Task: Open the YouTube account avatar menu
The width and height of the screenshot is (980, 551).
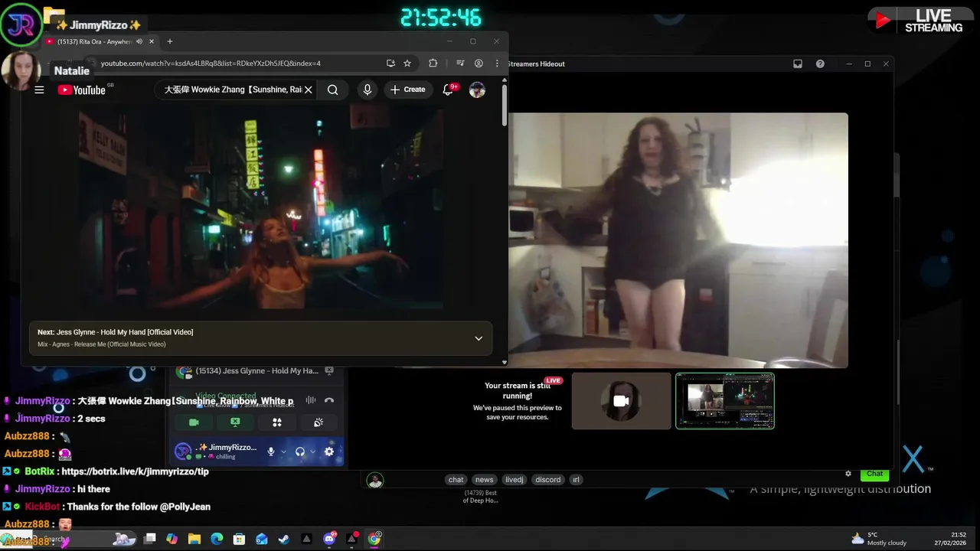Action: click(x=477, y=90)
